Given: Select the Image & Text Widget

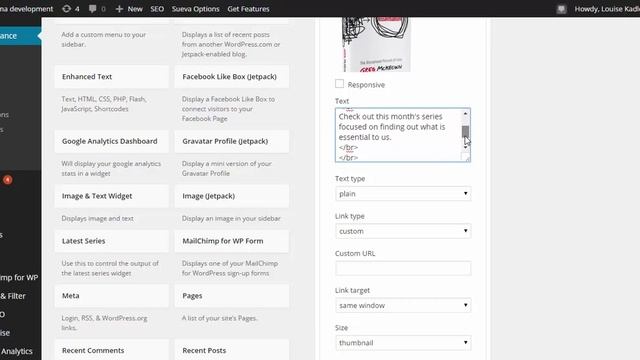Looking at the screenshot, I should tap(111, 196).
